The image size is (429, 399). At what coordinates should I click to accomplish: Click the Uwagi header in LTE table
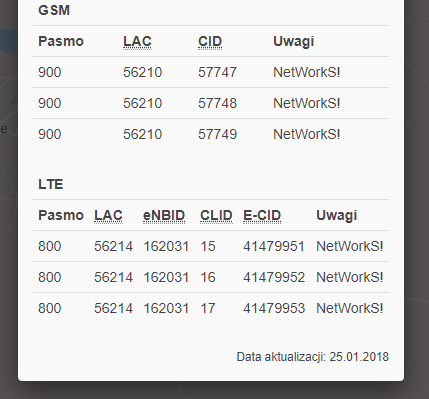click(337, 215)
